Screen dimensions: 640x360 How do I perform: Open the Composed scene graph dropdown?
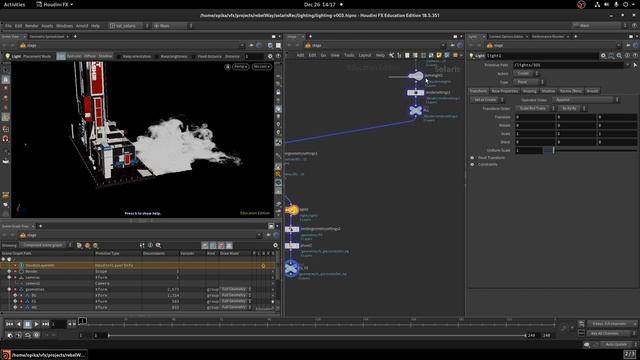pyautogui.click(x=47, y=245)
